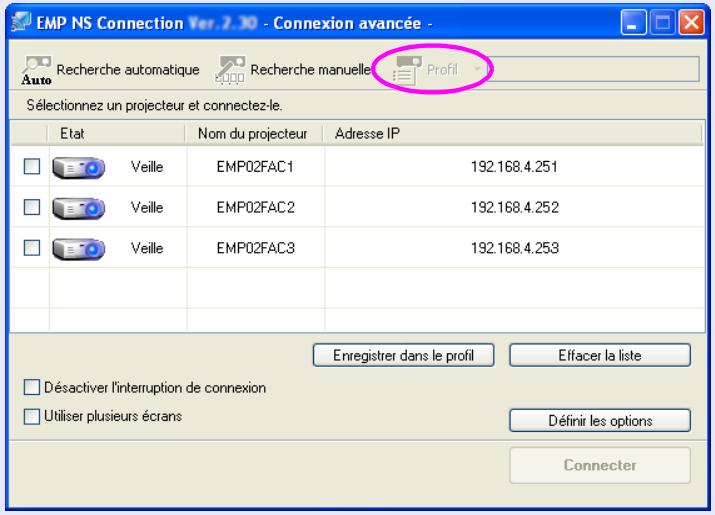Click Effacer la liste button

pyautogui.click(x=600, y=355)
